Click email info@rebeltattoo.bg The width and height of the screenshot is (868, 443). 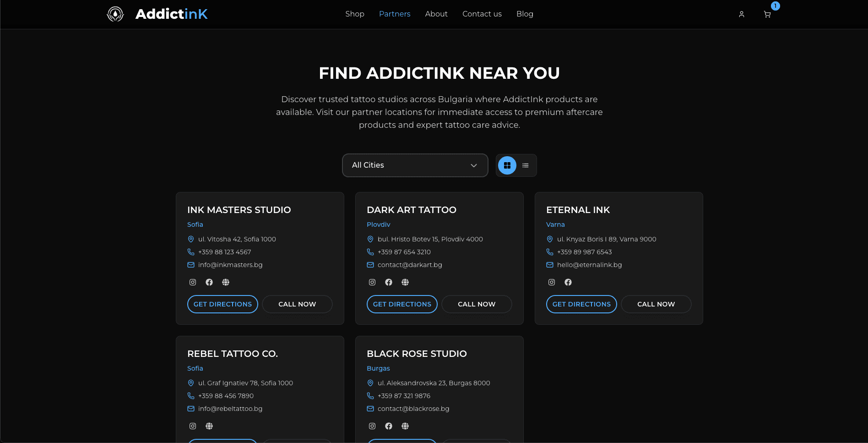(x=230, y=409)
